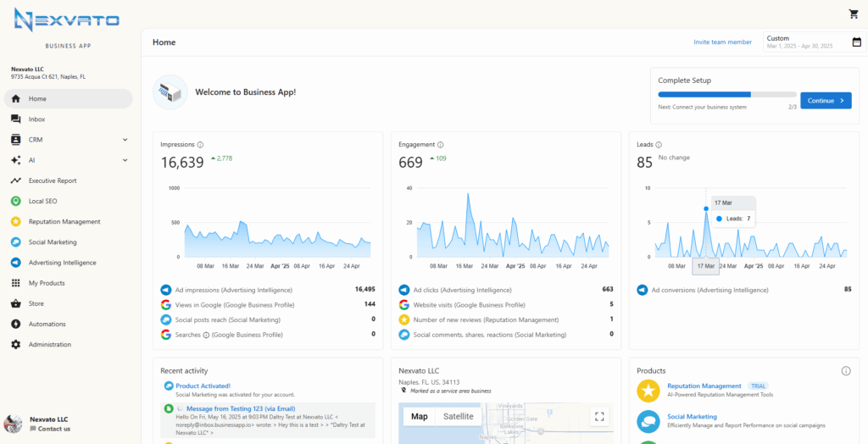Click Reputation Management star icon in Products
Screen dimensions: 868x444
648,391
